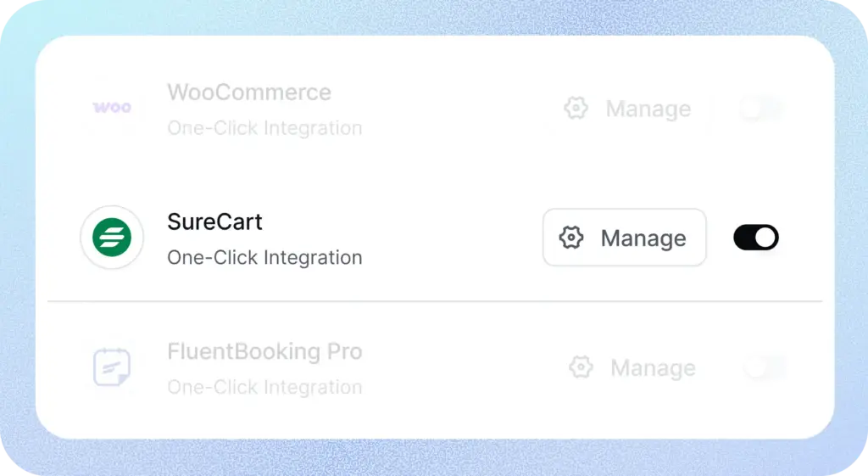The image size is (868, 476).
Task: Select the FluentBooking Pro title text
Action: point(264,351)
